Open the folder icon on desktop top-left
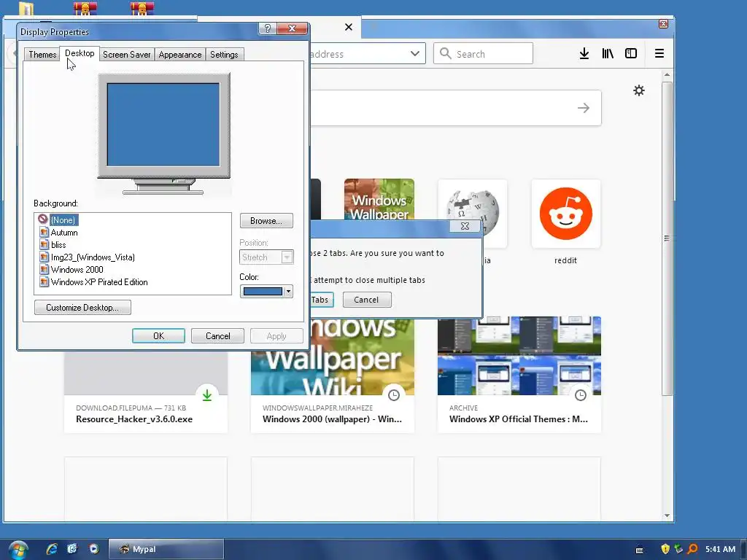This screenshot has width=747, height=560. 26,8
